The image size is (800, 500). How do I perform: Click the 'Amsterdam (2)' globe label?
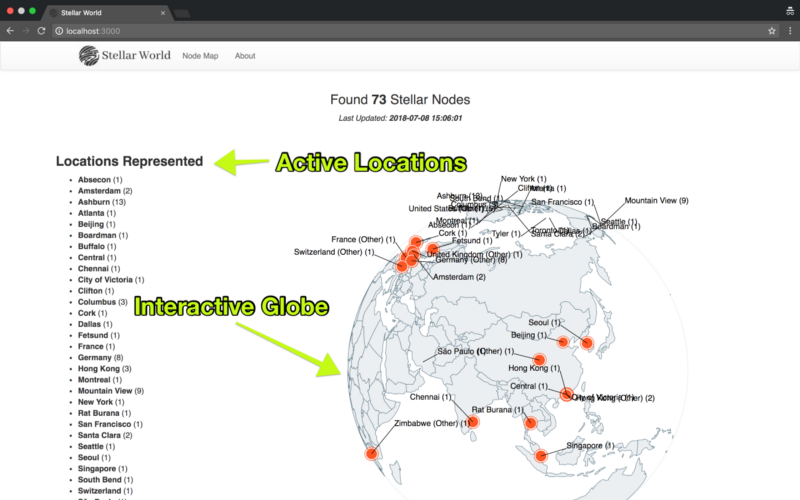click(x=459, y=277)
